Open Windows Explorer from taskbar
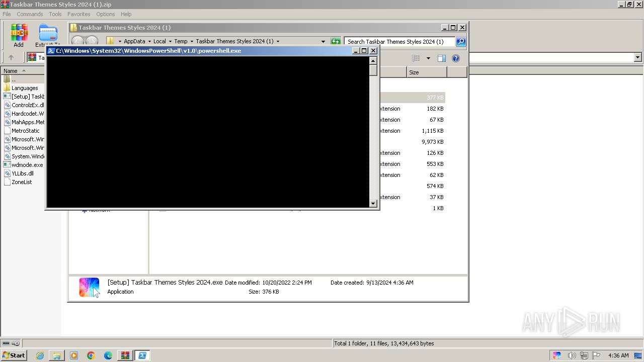 click(57, 355)
